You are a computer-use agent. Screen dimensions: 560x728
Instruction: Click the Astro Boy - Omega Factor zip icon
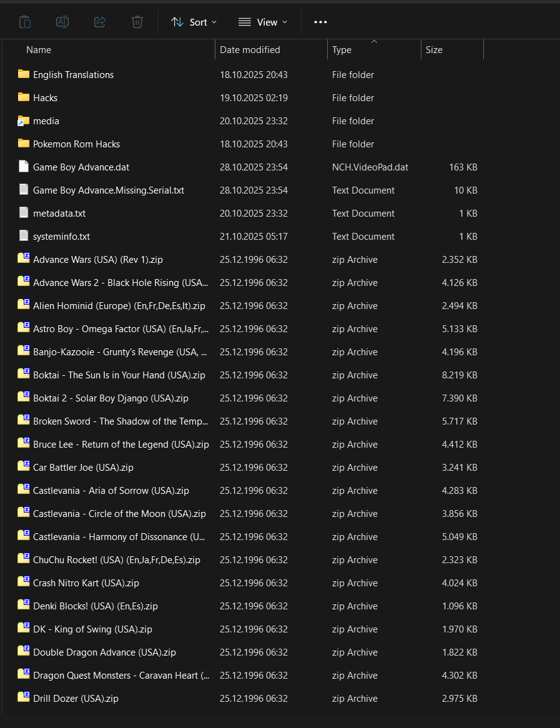[24, 328]
